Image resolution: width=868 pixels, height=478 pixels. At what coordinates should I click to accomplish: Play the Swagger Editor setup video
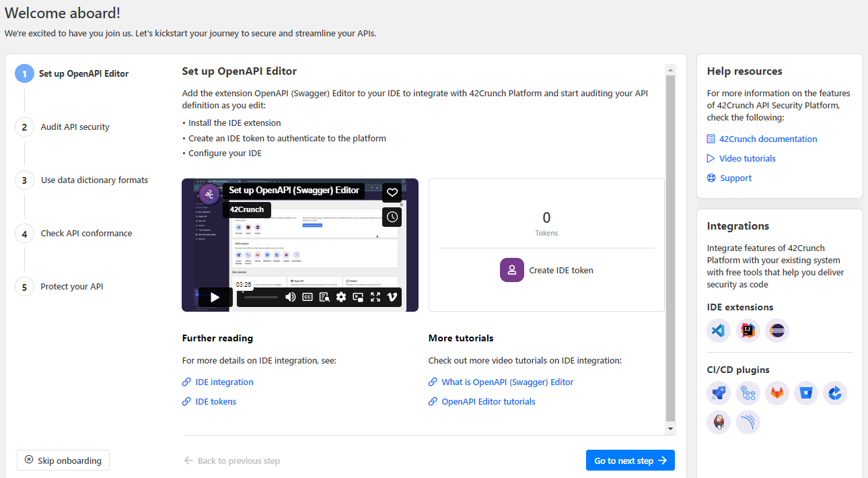point(215,297)
